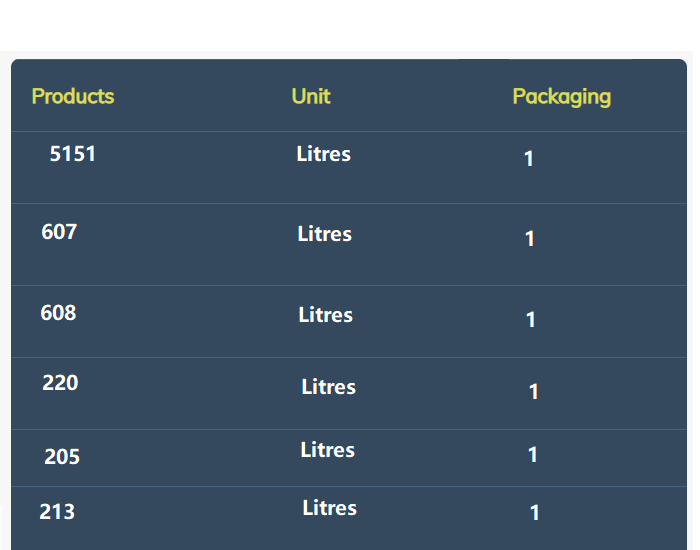The image size is (700, 550).
Task: Select product 213 in the table
Action: 57,512
